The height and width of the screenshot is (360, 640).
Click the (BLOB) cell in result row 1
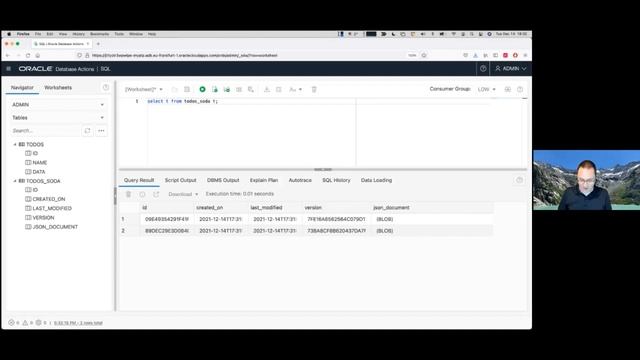coord(384,219)
